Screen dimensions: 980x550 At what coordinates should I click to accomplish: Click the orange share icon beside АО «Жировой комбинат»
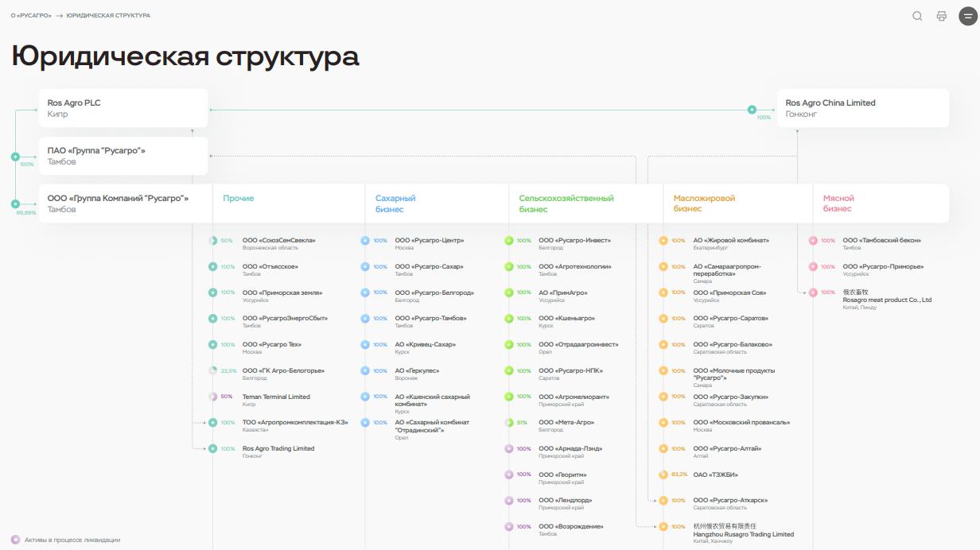pos(663,241)
